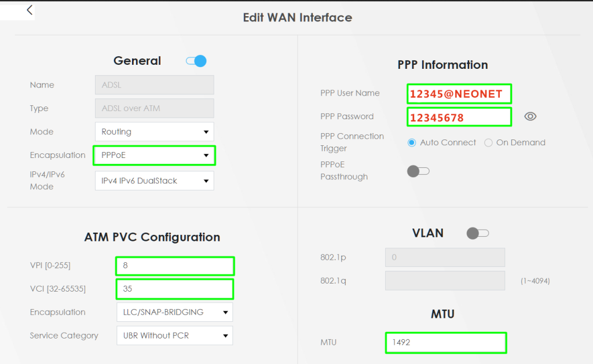Open the IPv4 IPv6 DualStack dropdown

(x=154, y=181)
